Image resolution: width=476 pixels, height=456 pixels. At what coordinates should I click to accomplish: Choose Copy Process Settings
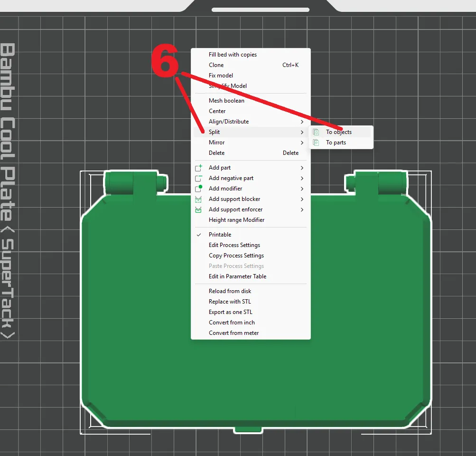point(251,256)
